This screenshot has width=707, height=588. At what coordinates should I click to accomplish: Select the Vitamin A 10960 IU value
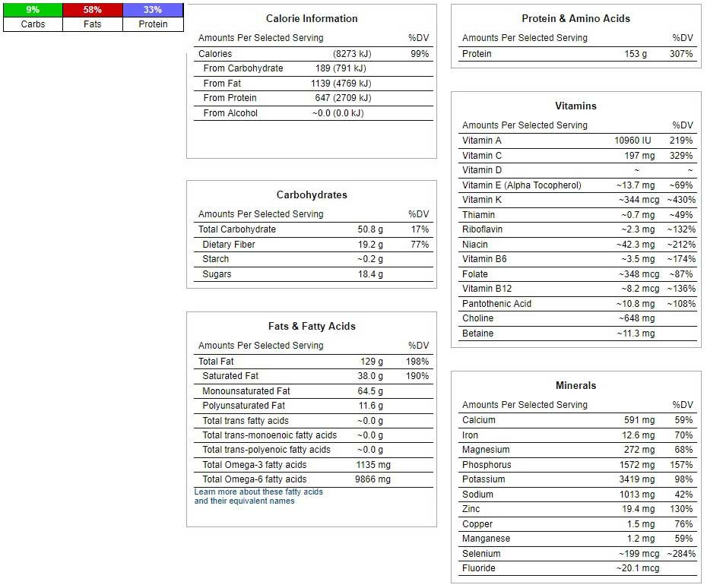[632, 141]
